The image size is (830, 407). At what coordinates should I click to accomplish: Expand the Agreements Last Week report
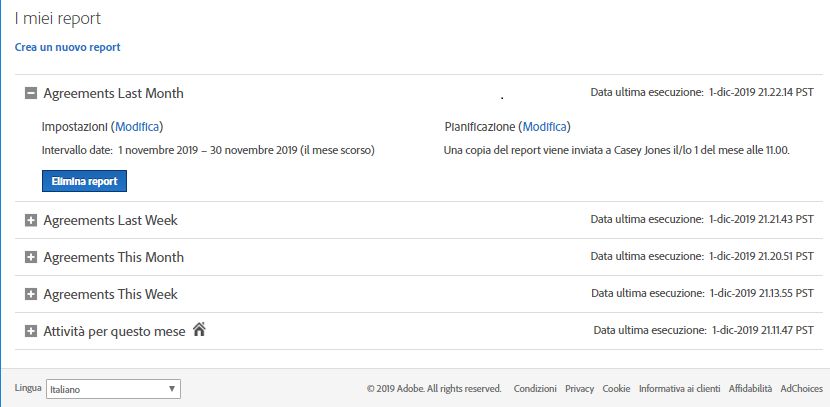pyautogui.click(x=31, y=220)
